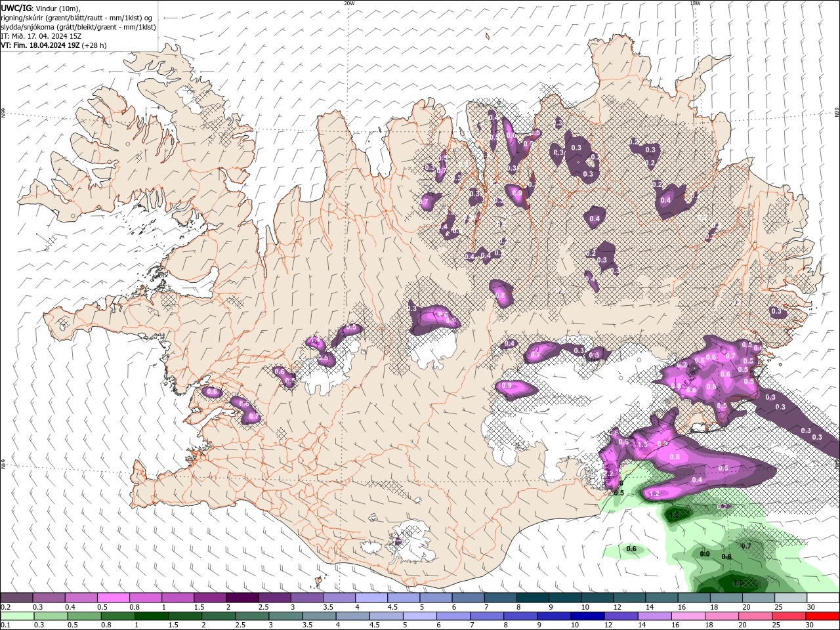The height and width of the screenshot is (630, 840).
Task: Click red bottom legend swatch beyond 30
Action: pyautogui.click(x=823, y=616)
